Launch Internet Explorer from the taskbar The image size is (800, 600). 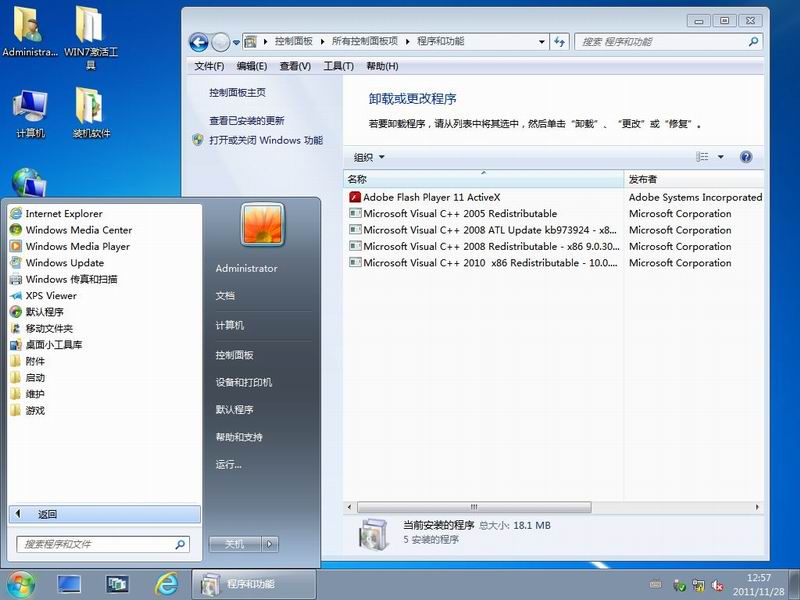(167, 584)
